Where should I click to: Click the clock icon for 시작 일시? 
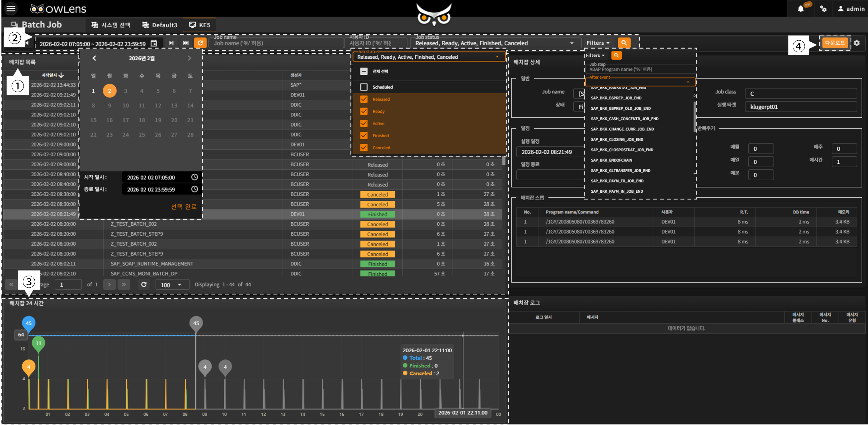194,177
